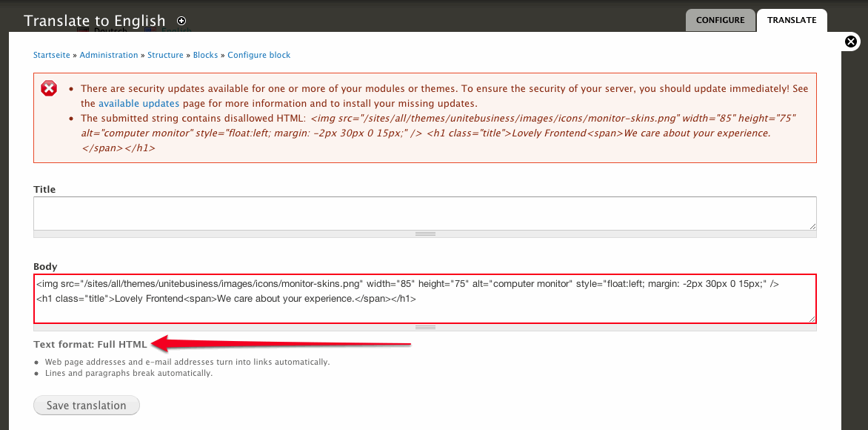Click the German flag icon next to Deutsch
Viewport: 868px width, 430px height.
(83, 31)
